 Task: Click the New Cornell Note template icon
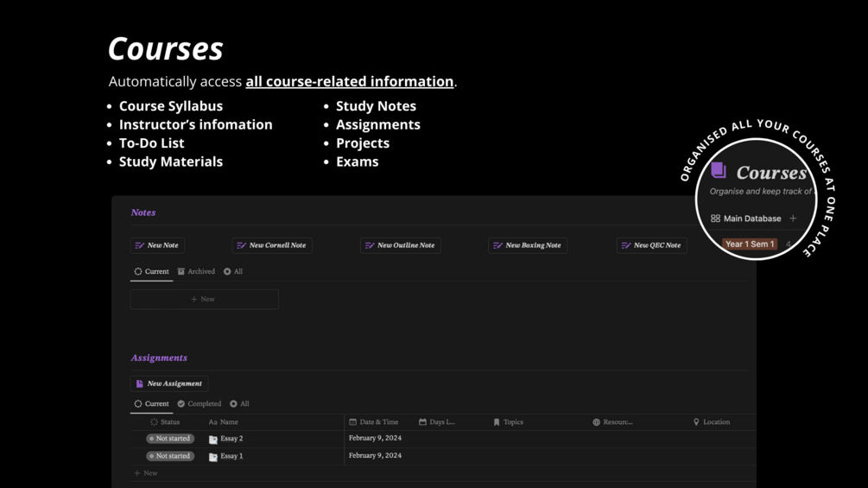coord(242,245)
